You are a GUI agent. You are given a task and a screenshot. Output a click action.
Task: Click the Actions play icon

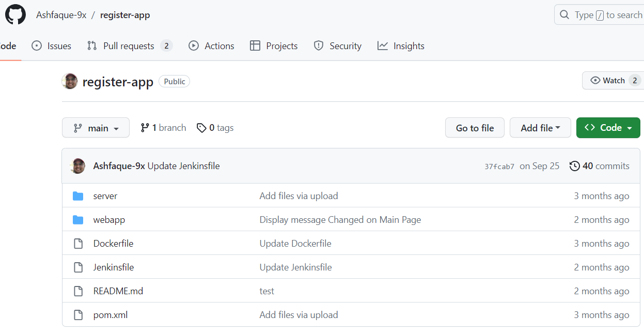(x=194, y=46)
